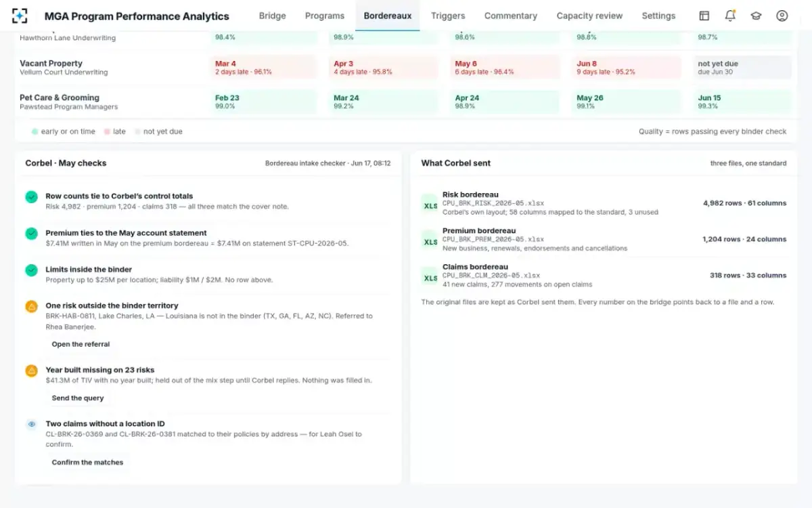812x508 pixels.
Task: Click the green check beside Row counts
Action: (x=31, y=197)
